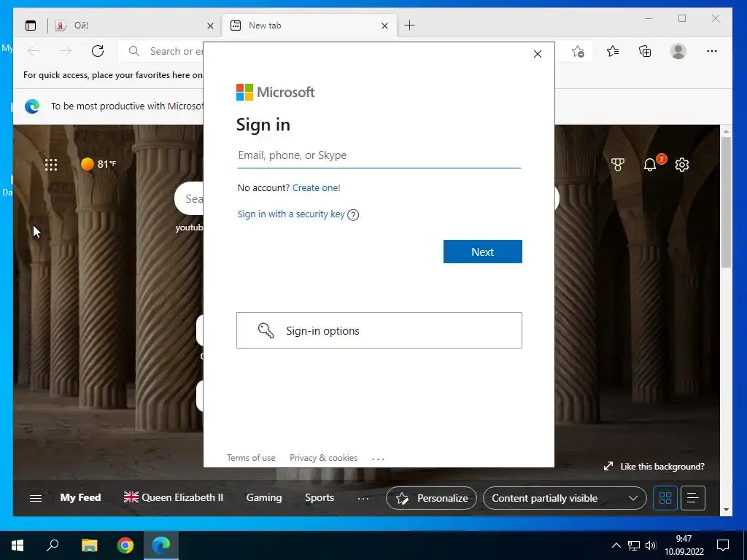Click the Email, phone, or Skype field
747x560 pixels.
379,155
